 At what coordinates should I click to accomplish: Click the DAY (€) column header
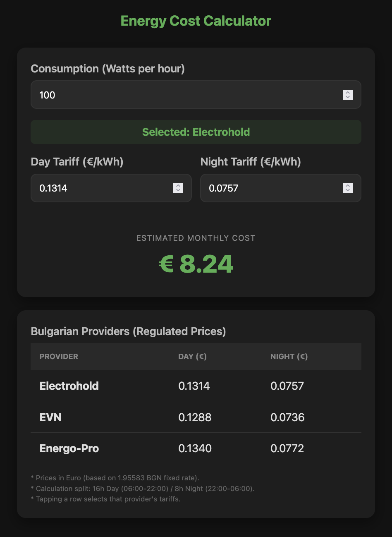click(192, 357)
